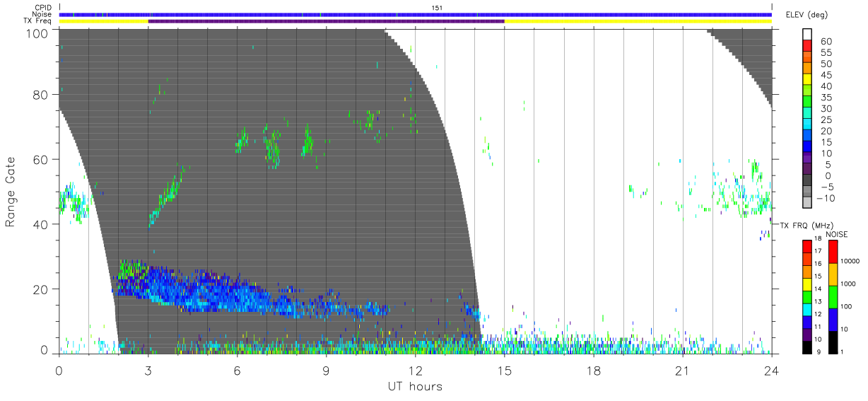Click the TX FRQ colorbar label 16

[x=818, y=264]
